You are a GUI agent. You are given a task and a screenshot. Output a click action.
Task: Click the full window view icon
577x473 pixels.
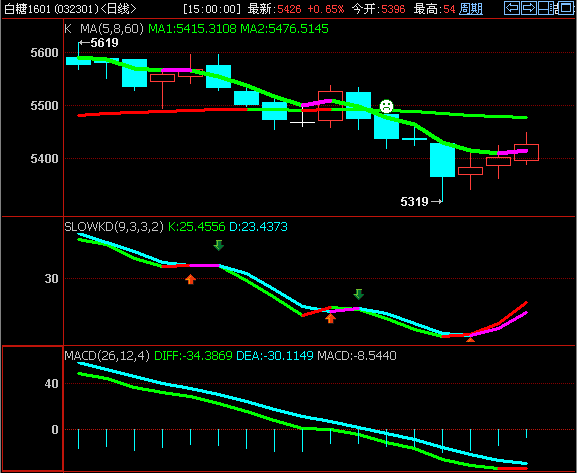coord(566,8)
